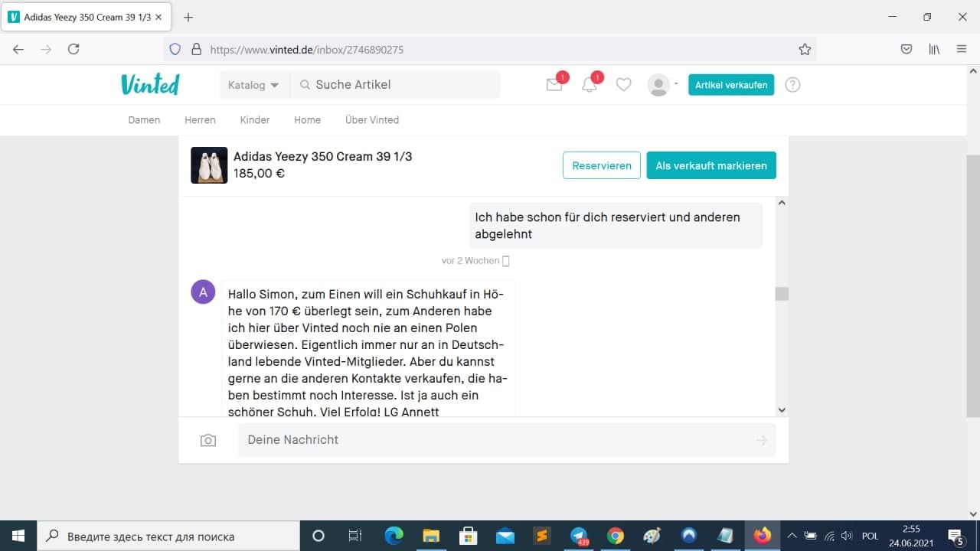Image resolution: width=980 pixels, height=551 pixels.
Task: Open Google Chrome from the taskbar
Action: tap(616, 536)
